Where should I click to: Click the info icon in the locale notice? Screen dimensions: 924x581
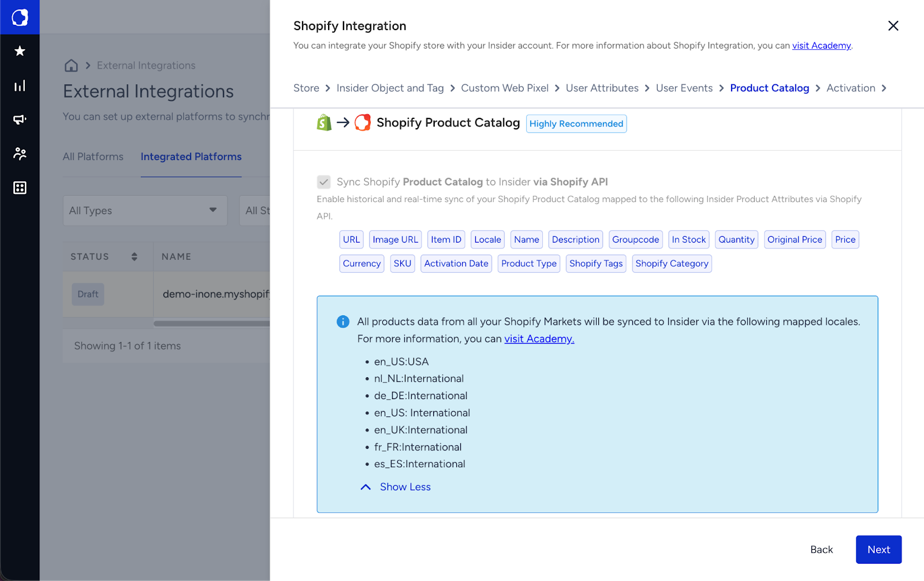pos(343,322)
